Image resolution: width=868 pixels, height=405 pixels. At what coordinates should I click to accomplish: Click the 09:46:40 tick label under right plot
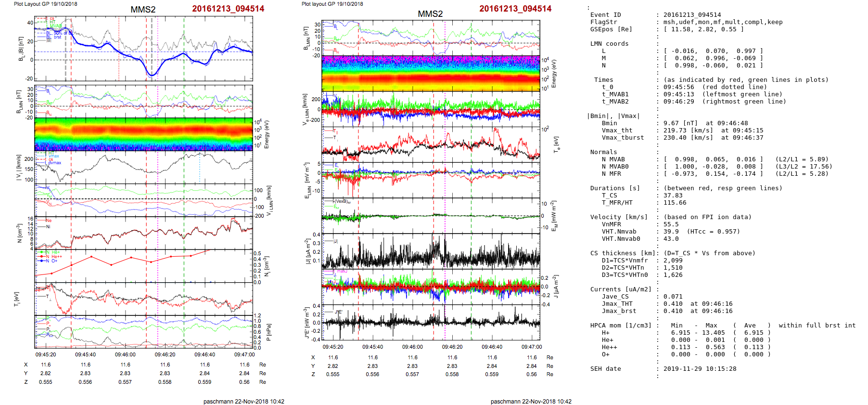pos(492,347)
